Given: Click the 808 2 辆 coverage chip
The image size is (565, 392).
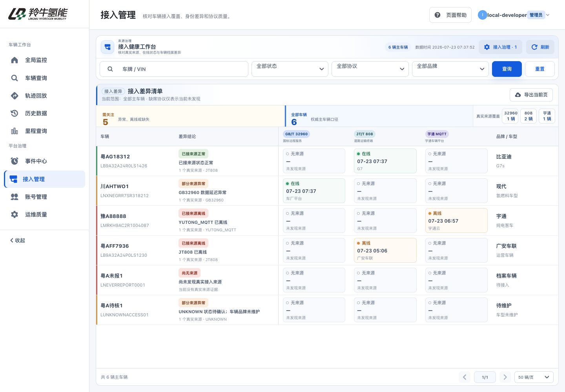Looking at the screenshot, I should tap(529, 116).
